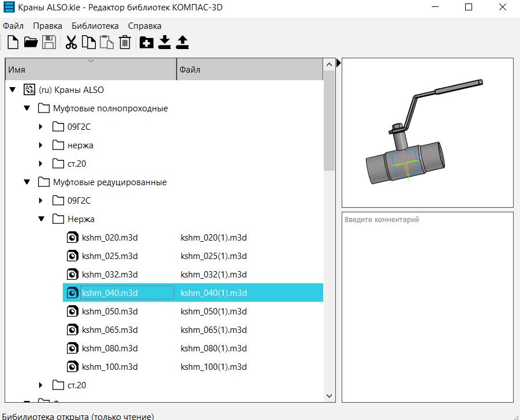Click folder icon of нержа under полнопроходные
Viewport: 520px width, 420px height.
[x=58, y=145]
